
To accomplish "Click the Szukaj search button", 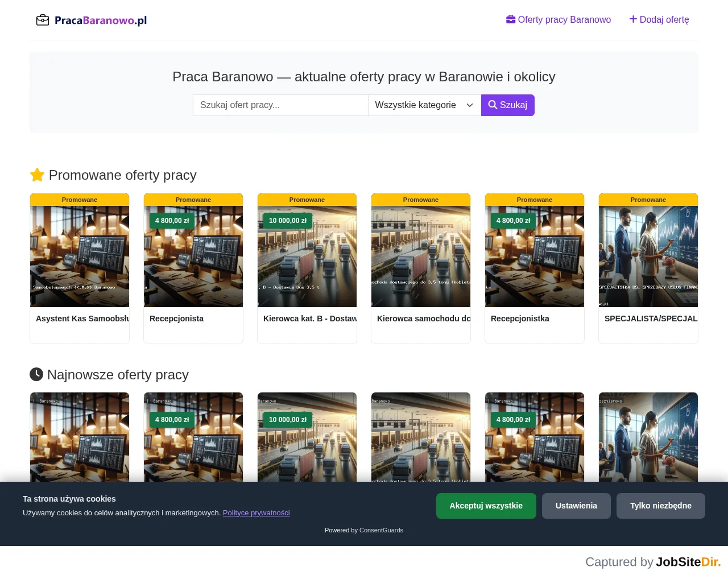I will (508, 105).
